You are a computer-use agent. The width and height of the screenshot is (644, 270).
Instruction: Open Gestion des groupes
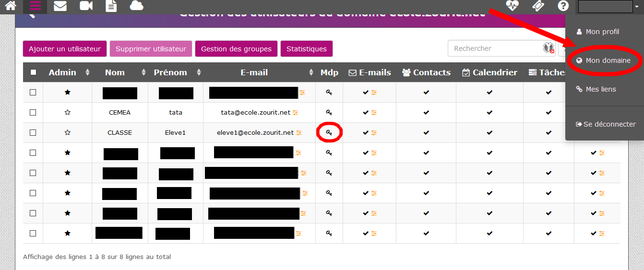pos(236,49)
